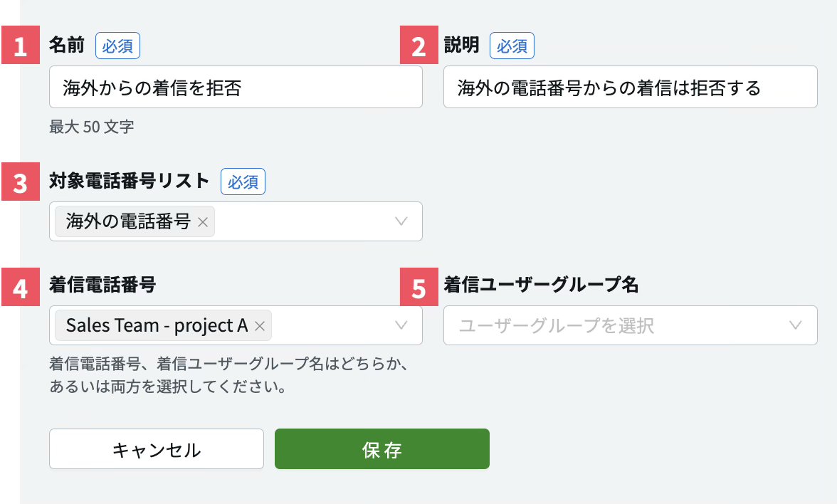Focus the 説明 input field
This screenshot has height=504, width=837.
click(x=631, y=87)
